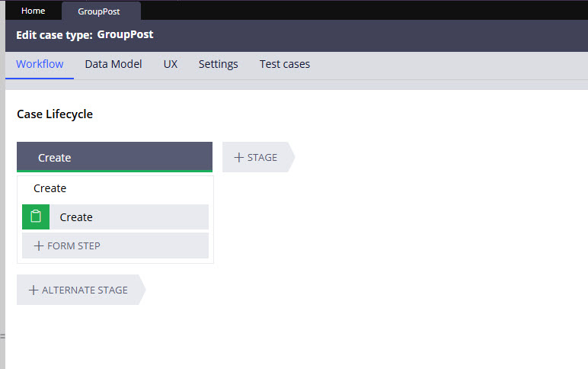Switch to the Home tab
This screenshot has width=588, height=369.
click(33, 11)
